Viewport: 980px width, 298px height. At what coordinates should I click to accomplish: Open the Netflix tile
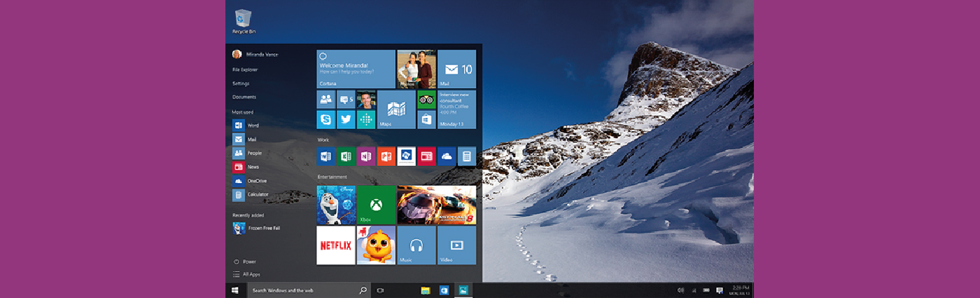pyautogui.click(x=336, y=245)
